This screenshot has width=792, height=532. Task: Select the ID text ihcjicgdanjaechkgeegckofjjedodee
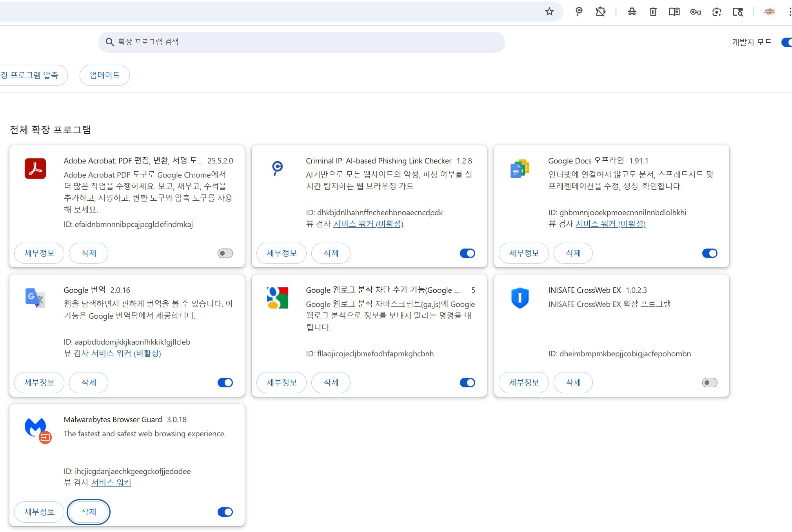click(133, 472)
